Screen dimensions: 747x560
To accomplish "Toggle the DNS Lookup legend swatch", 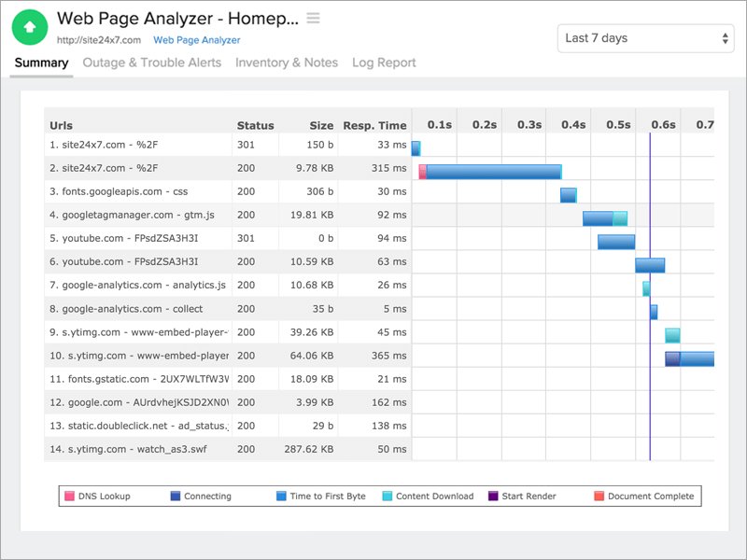I will click(x=69, y=497).
